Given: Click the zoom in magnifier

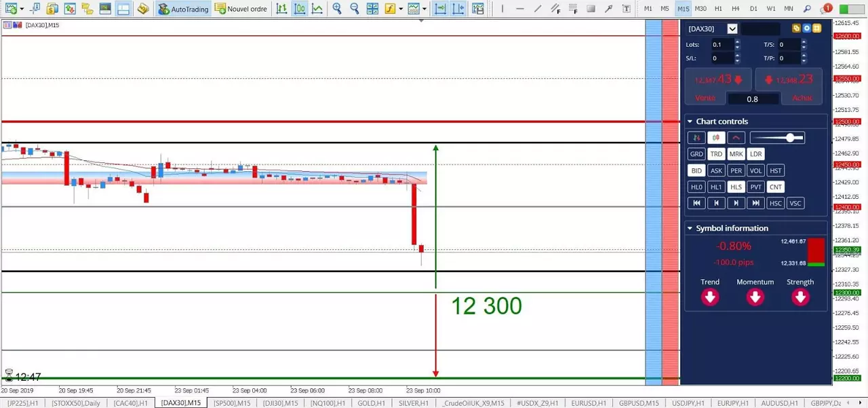Looking at the screenshot, I should point(337,9).
